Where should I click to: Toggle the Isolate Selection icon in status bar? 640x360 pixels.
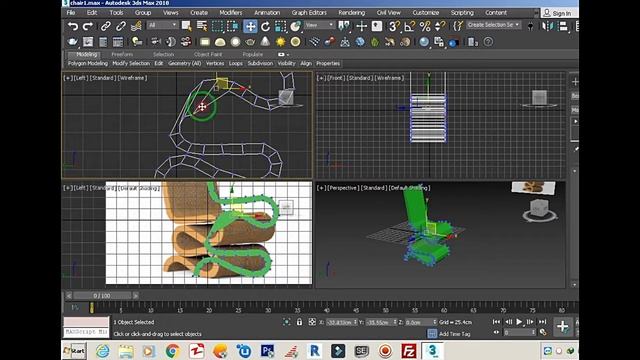coord(287,322)
